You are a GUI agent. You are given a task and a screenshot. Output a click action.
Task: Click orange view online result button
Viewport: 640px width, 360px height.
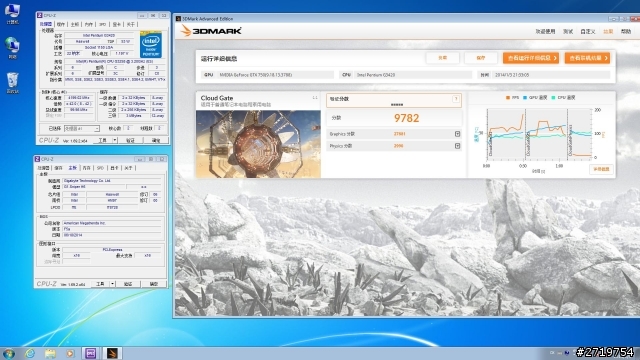tap(587, 58)
